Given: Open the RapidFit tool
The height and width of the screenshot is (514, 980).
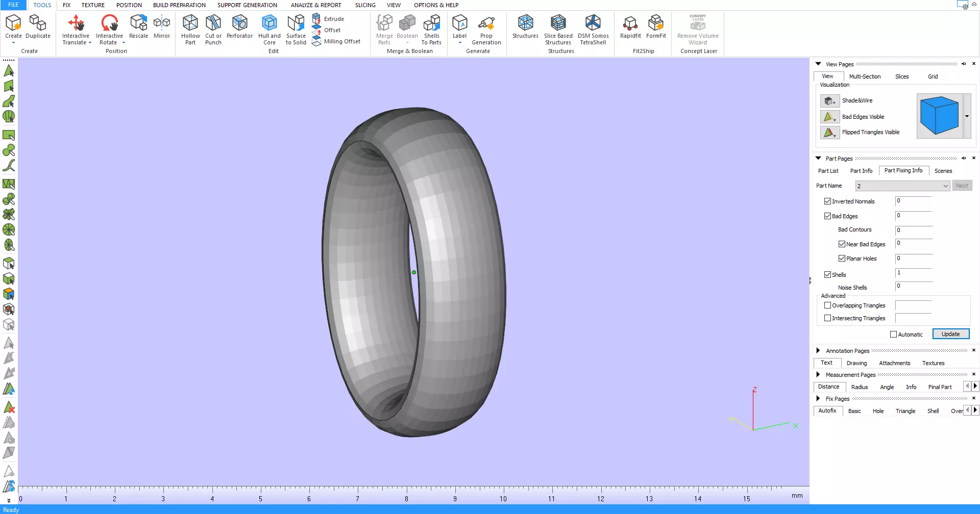Looking at the screenshot, I should pos(630,27).
